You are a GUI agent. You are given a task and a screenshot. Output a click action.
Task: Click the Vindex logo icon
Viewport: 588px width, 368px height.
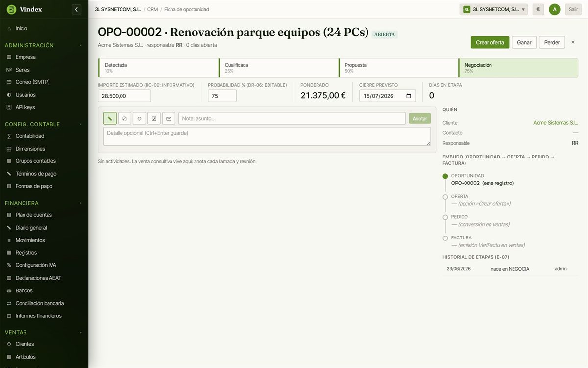[x=11, y=9]
